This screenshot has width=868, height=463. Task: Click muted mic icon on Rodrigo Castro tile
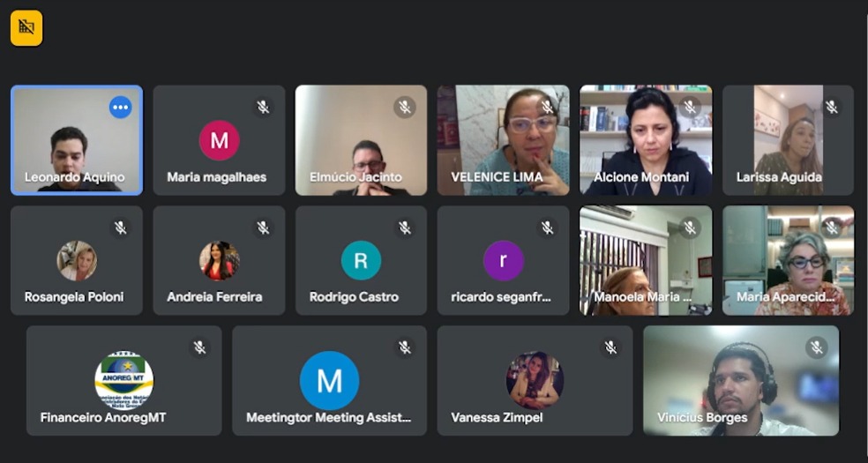[405, 228]
